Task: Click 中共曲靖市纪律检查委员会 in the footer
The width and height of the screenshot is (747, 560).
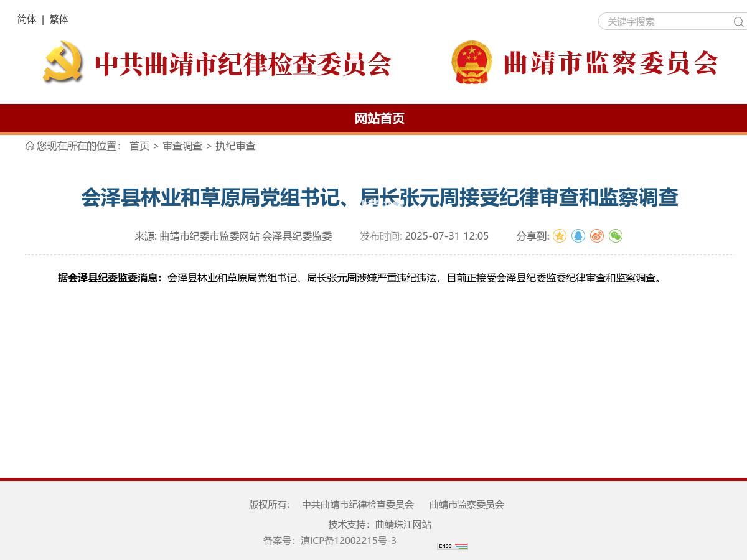Action: (x=359, y=505)
